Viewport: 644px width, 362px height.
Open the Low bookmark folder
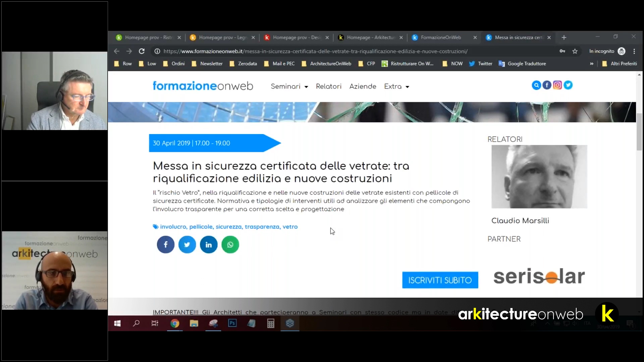pyautogui.click(x=148, y=64)
